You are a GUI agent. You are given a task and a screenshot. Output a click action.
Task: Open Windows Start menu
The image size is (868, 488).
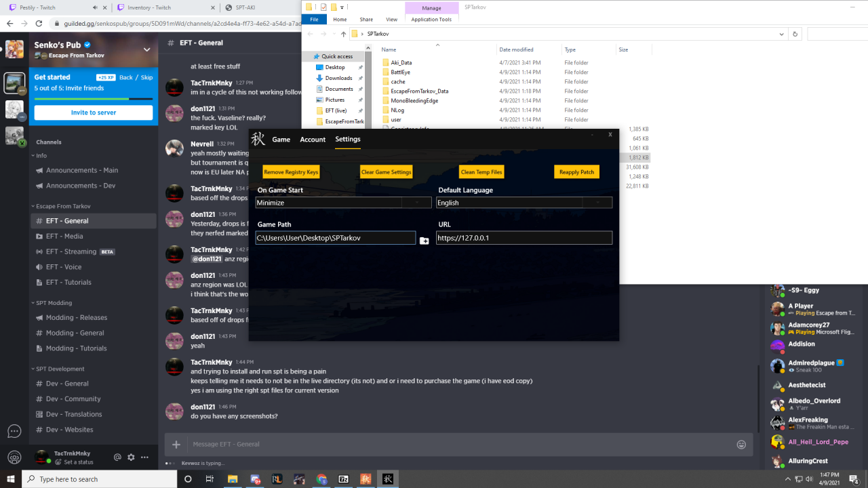11,479
